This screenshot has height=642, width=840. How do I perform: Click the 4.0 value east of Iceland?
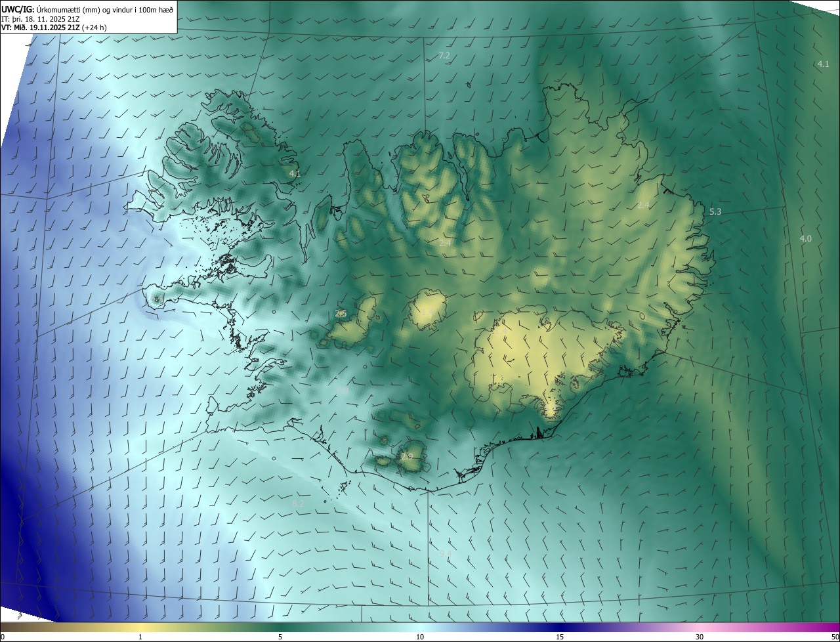pyautogui.click(x=805, y=238)
